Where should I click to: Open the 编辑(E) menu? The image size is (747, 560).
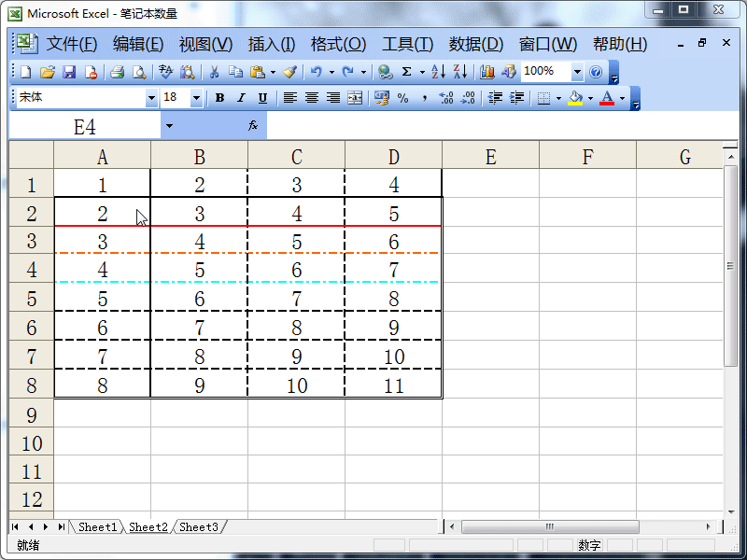(138, 44)
